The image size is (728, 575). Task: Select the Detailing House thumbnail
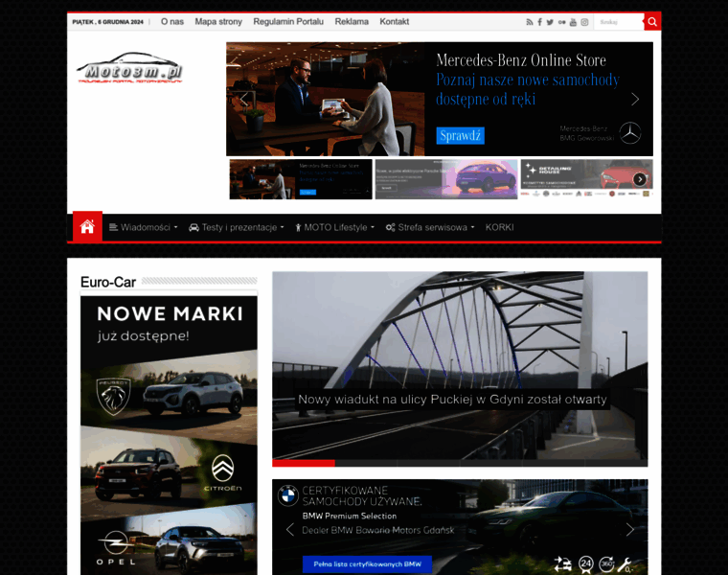coord(587,179)
